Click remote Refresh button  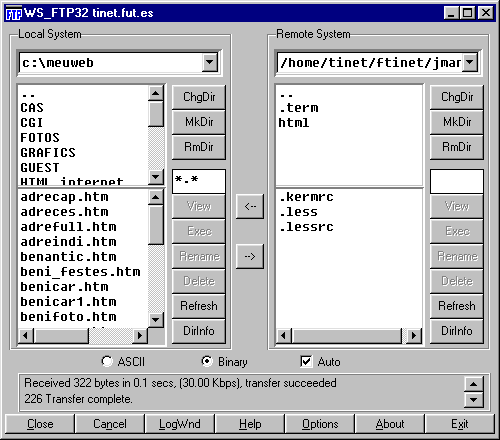(x=457, y=306)
